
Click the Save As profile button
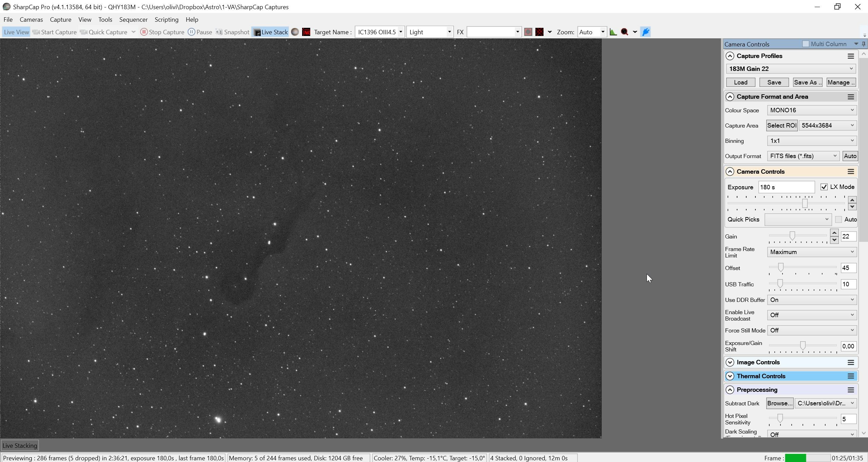tap(807, 82)
